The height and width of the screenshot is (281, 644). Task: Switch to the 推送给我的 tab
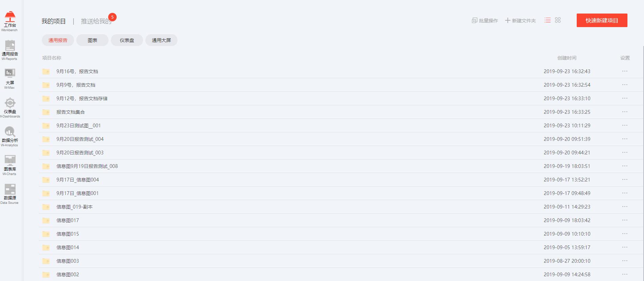(96, 21)
